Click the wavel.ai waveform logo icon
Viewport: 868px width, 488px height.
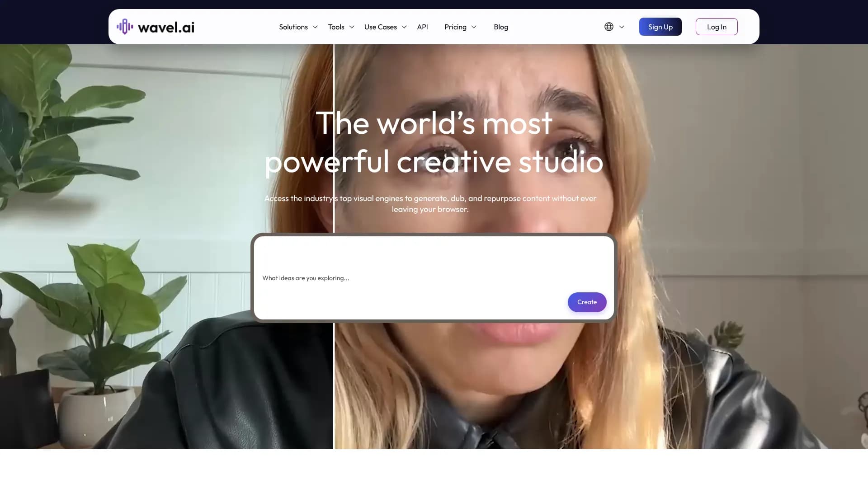click(x=125, y=27)
